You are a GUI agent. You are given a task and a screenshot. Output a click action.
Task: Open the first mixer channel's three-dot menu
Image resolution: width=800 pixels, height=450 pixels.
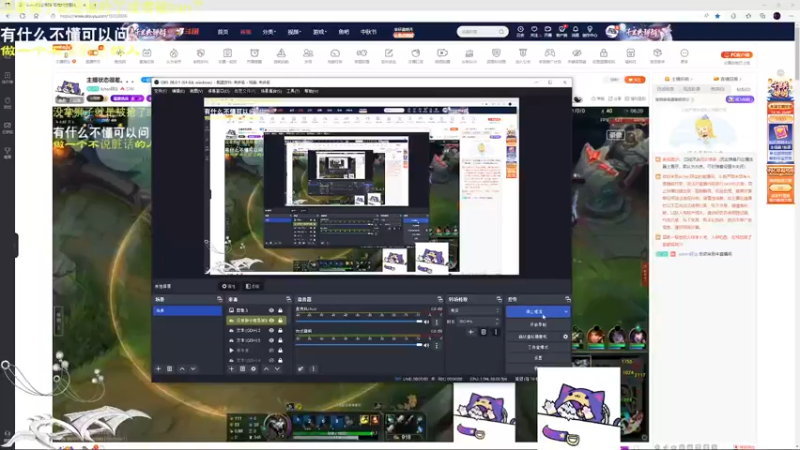tap(437, 322)
